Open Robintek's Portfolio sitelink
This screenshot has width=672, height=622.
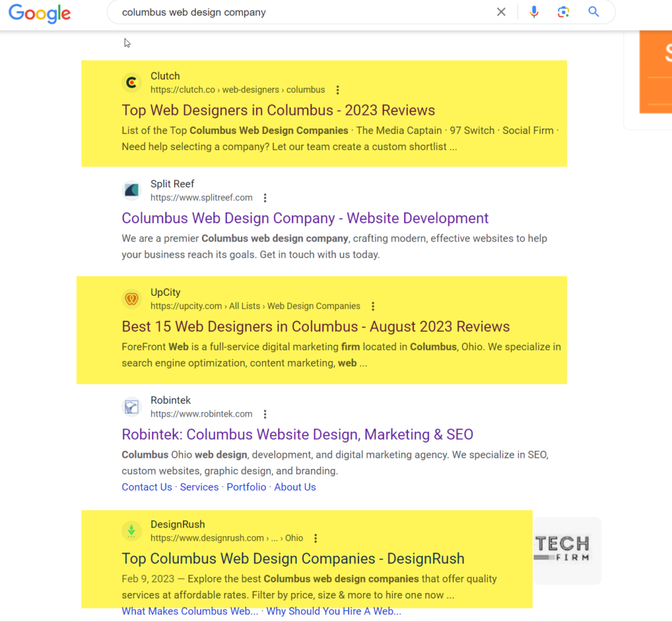(247, 487)
